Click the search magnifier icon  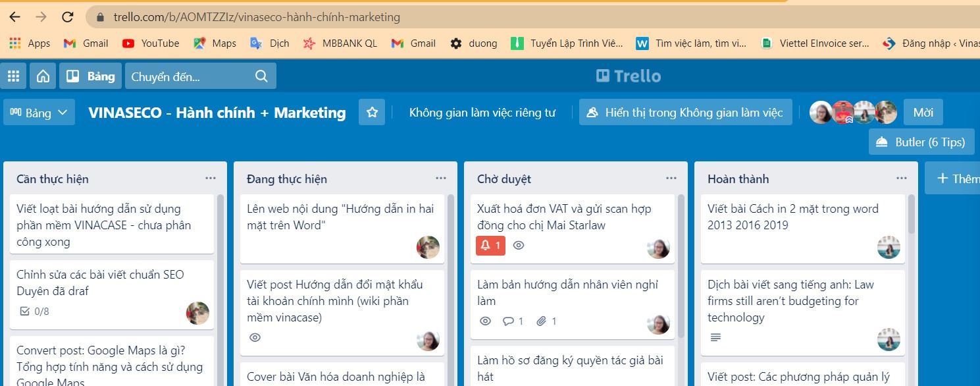pos(261,76)
